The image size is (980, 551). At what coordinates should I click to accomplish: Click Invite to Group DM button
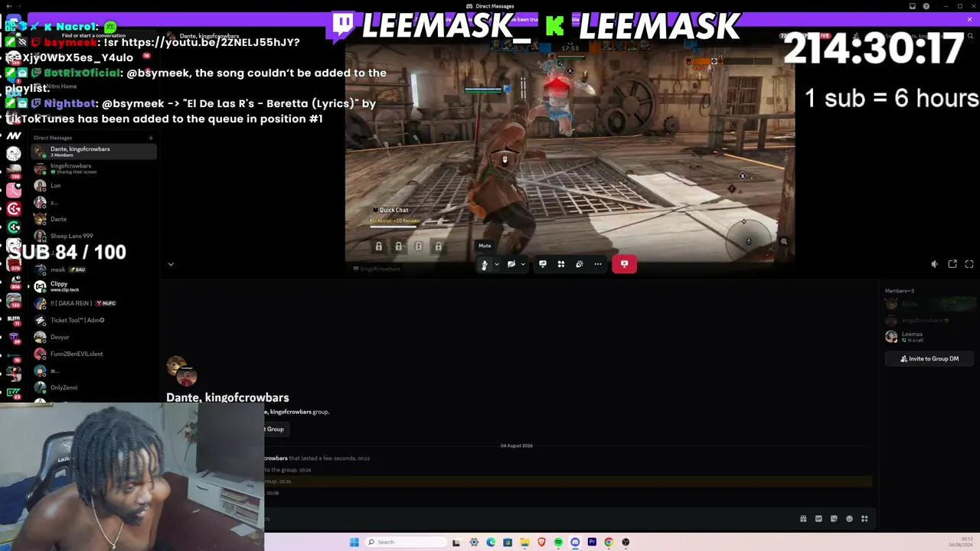click(x=929, y=358)
